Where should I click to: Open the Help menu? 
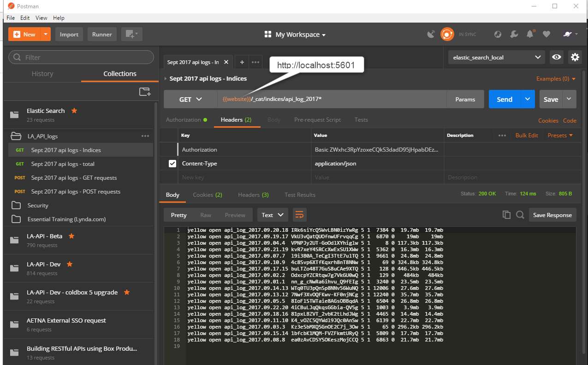tap(59, 18)
